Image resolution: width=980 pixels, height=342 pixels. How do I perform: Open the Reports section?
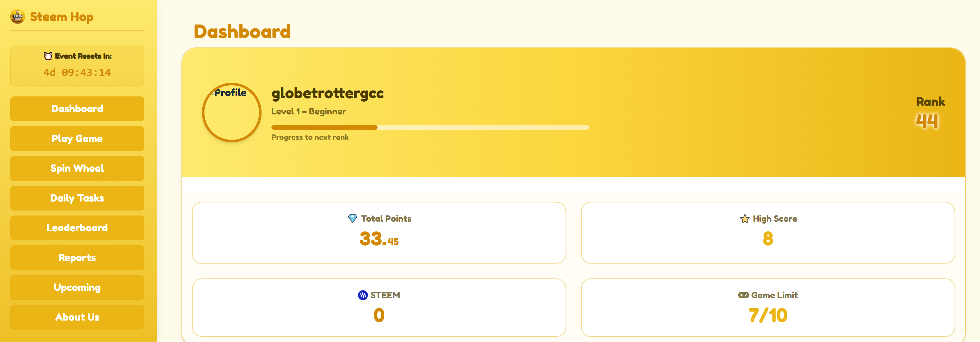point(77,258)
